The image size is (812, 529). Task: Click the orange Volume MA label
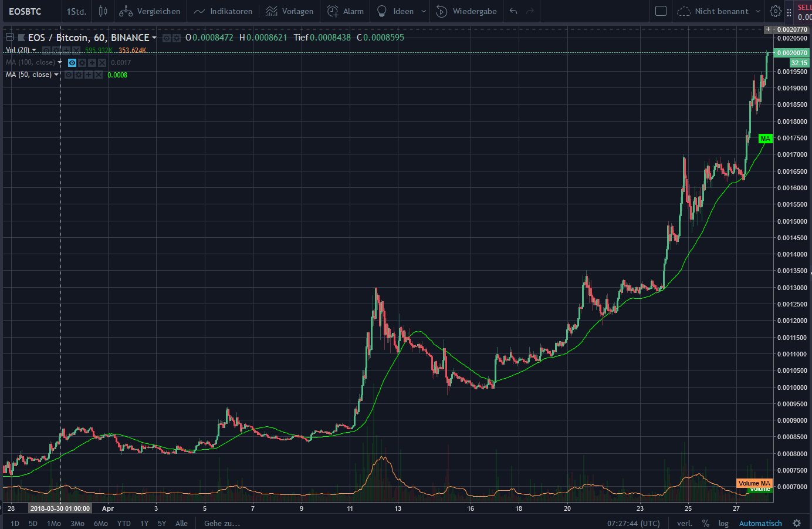click(x=755, y=483)
